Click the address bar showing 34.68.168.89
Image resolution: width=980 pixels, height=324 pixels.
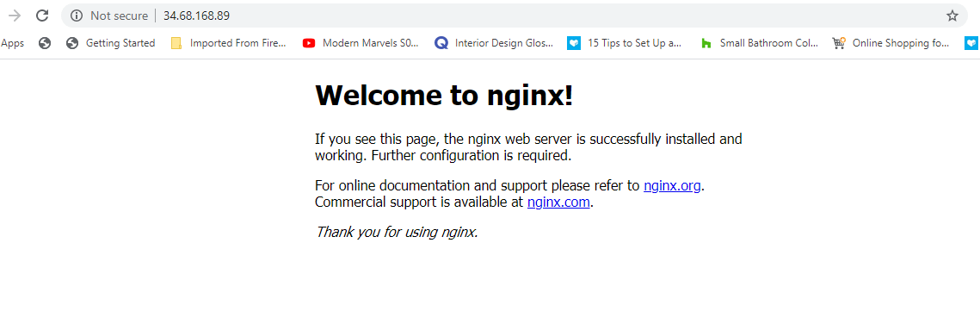coord(514,16)
